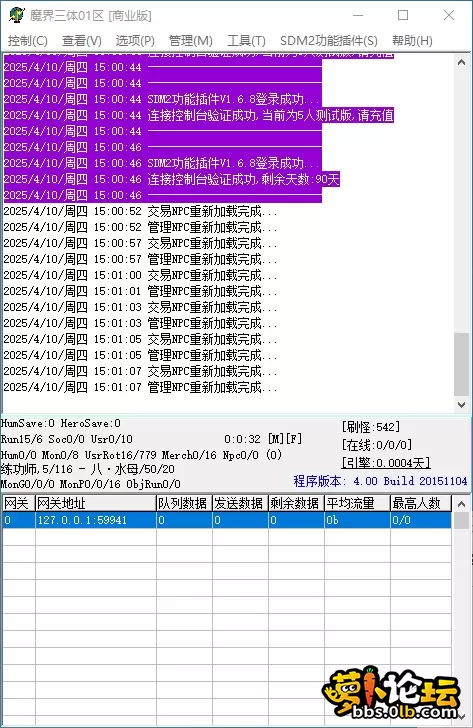The image size is (473, 728).
Task: Click the 练功师,5/116 status line
Action: 88,469
